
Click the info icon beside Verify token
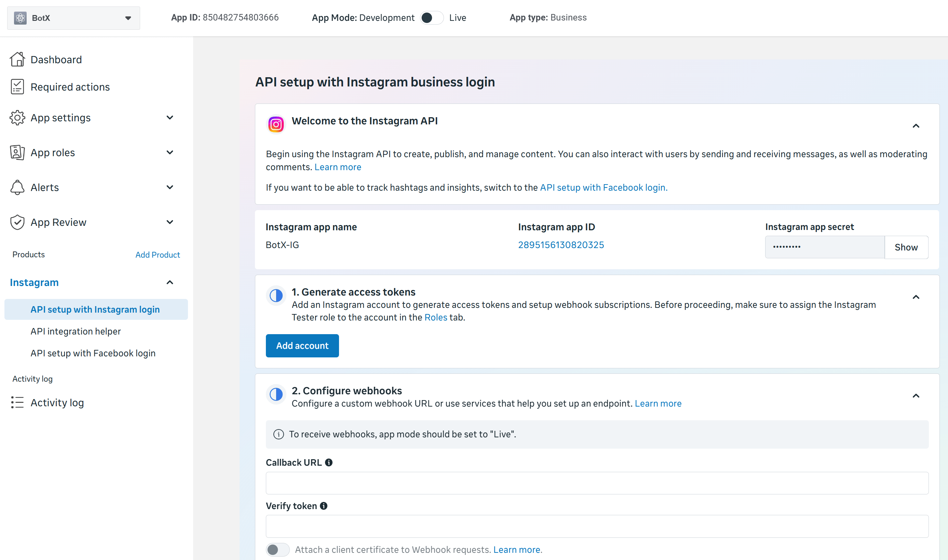(x=323, y=506)
